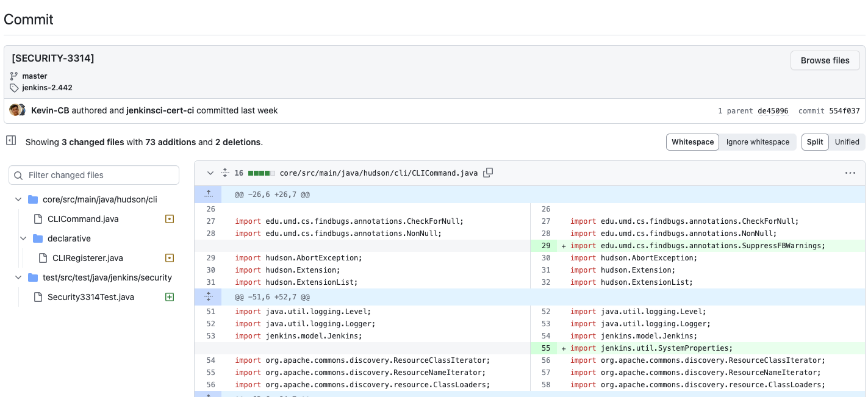The width and height of the screenshot is (868, 397).
Task: Collapse the declarative folder
Action: [23, 238]
